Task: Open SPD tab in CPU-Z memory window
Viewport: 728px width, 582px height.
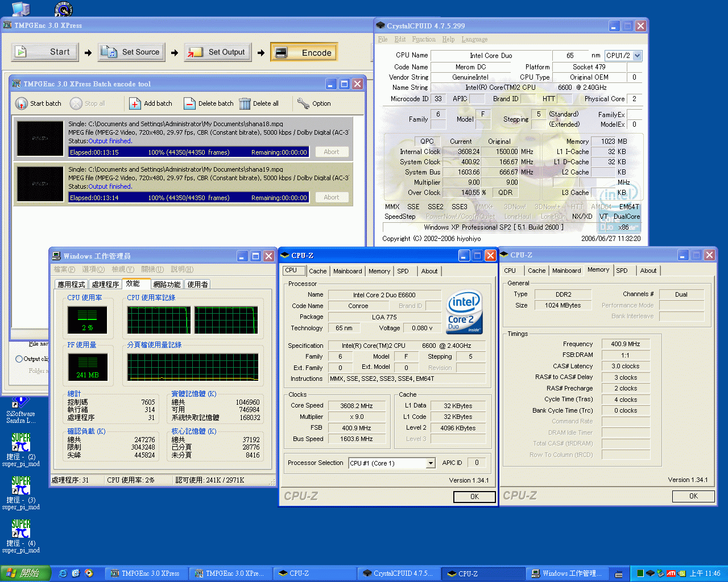Action: (x=622, y=271)
